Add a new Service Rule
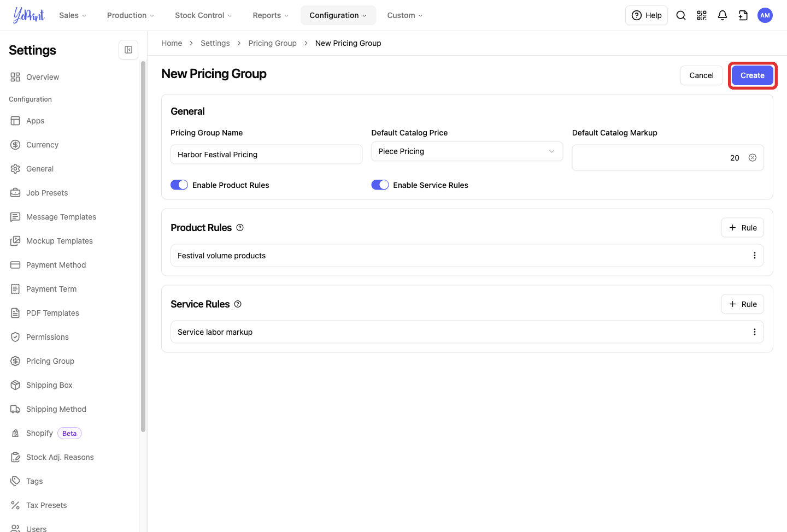Image resolution: width=787 pixels, height=532 pixels. 743,304
